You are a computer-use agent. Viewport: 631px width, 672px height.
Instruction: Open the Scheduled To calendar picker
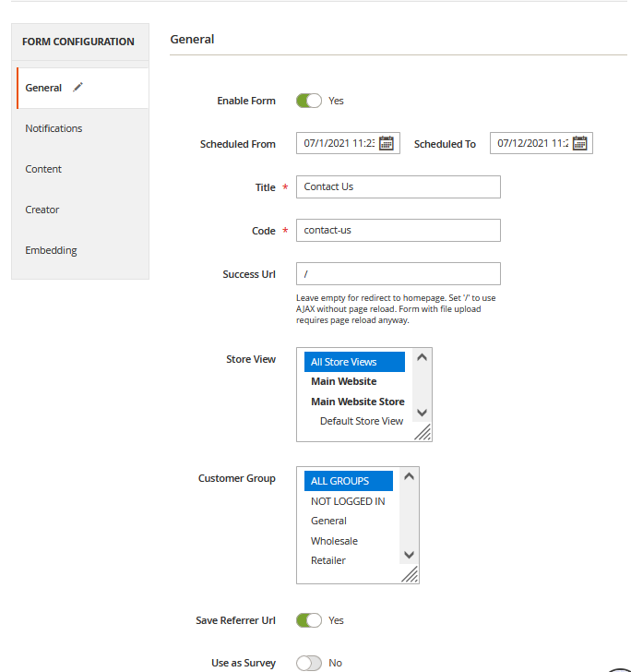(579, 143)
